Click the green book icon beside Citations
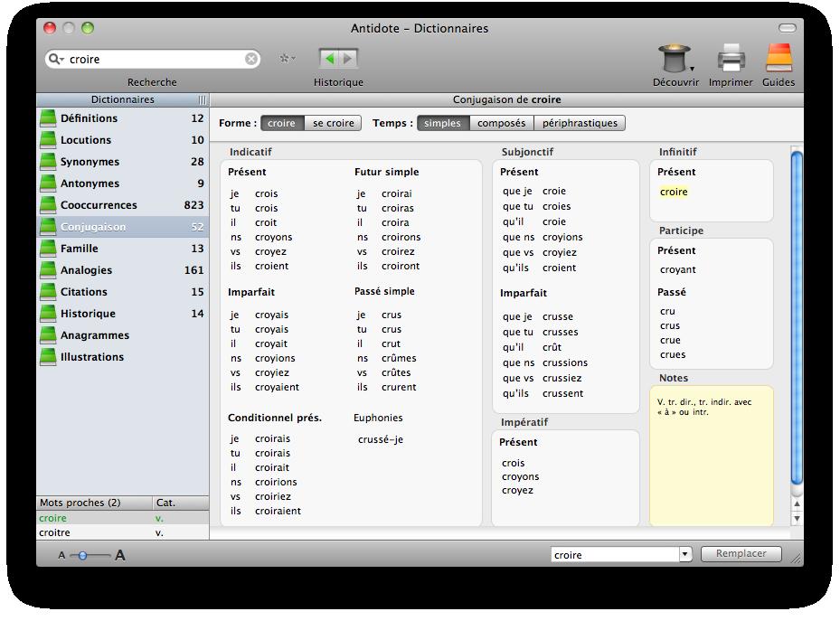The width and height of the screenshot is (840, 621). tap(48, 292)
